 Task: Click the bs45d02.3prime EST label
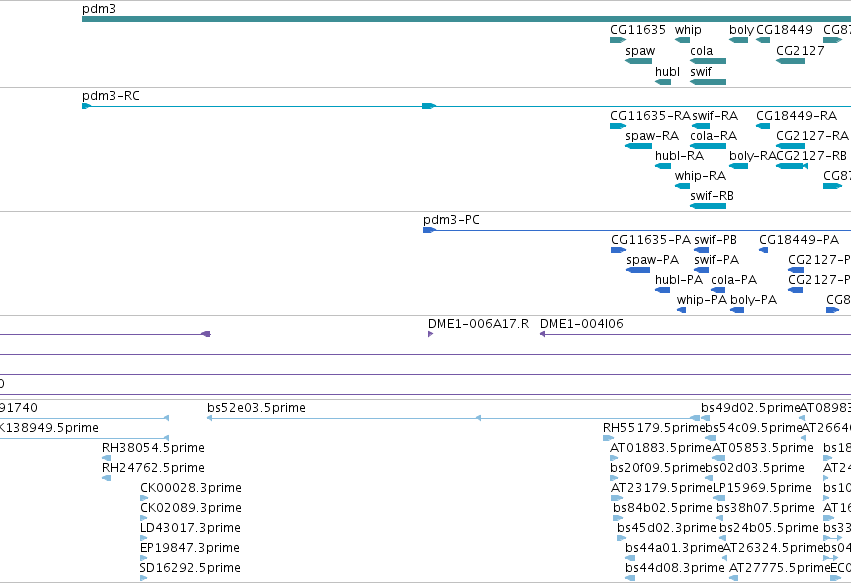click(667, 528)
